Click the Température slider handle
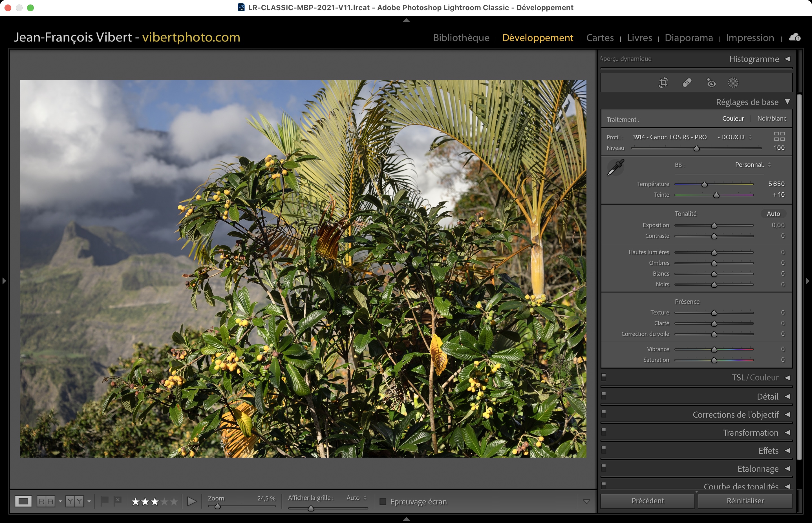The image size is (812, 523). [x=704, y=184]
